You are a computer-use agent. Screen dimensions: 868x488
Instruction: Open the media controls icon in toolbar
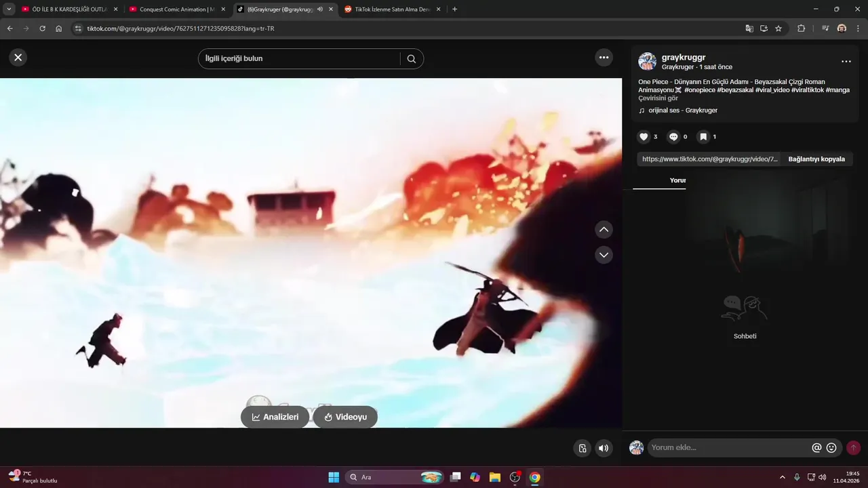coord(825,28)
